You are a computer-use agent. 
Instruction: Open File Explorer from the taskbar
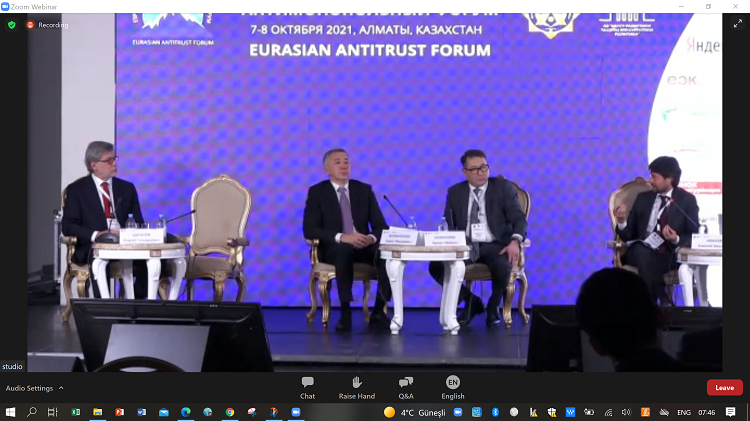(x=98, y=412)
